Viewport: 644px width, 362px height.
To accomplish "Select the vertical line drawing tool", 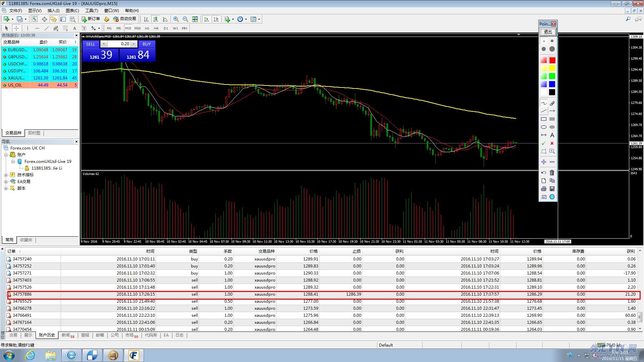I will click(x=28, y=28).
